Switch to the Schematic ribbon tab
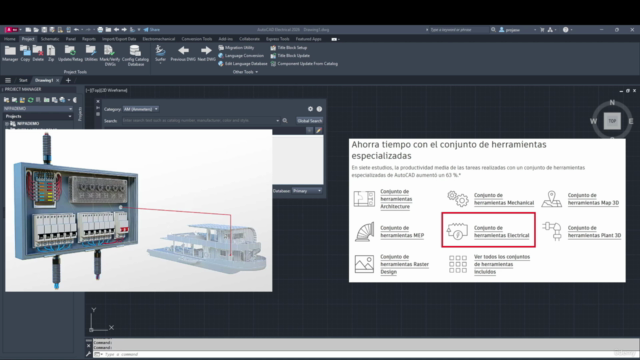640x360 pixels. (x=50, y=39)
